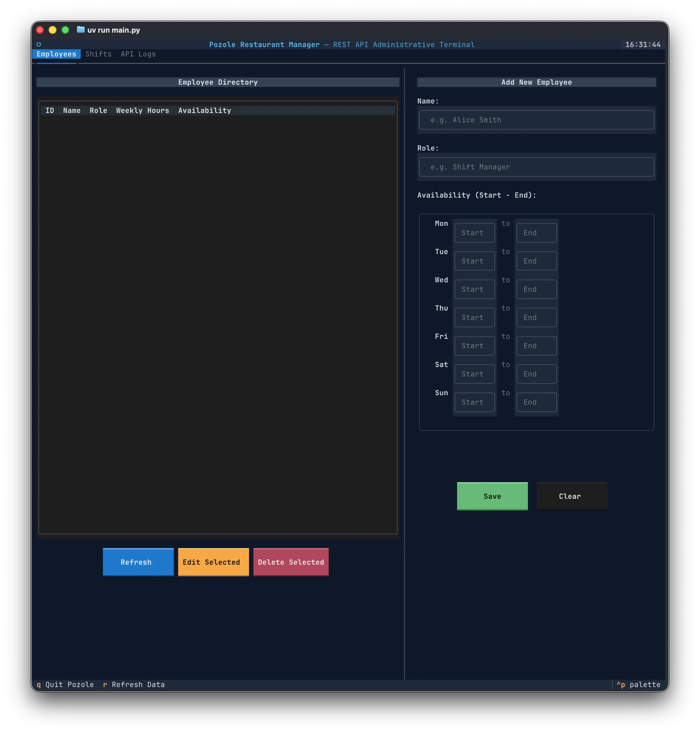Open the API Logs tab
The image size is (700, 733).
click(138, 54)
